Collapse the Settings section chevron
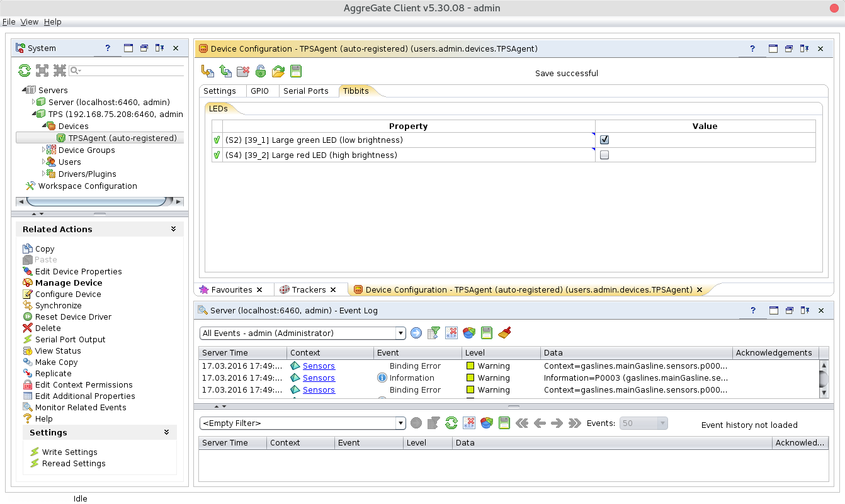This screenshot has width=845, height=504. [x=166, y=432]
